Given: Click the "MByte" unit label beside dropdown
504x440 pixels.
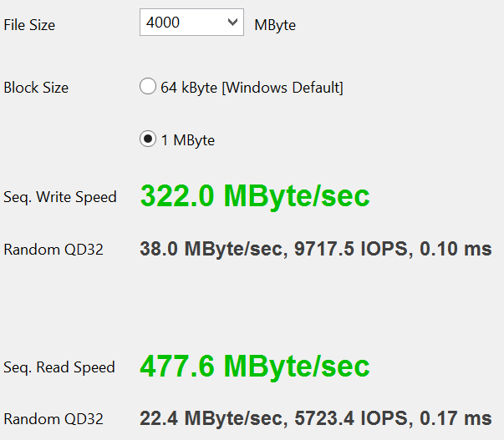Looking at the screenshot, I should [x=275, y=25].
